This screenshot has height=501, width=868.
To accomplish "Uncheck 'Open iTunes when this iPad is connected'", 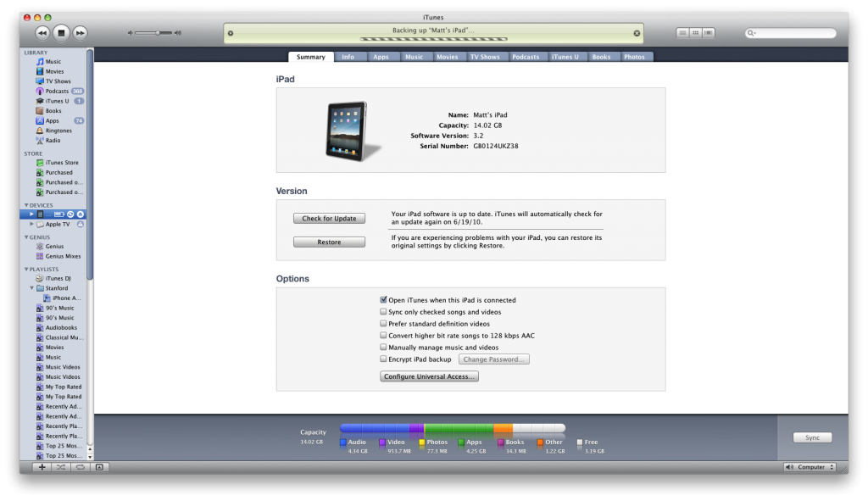I will 383,299.
